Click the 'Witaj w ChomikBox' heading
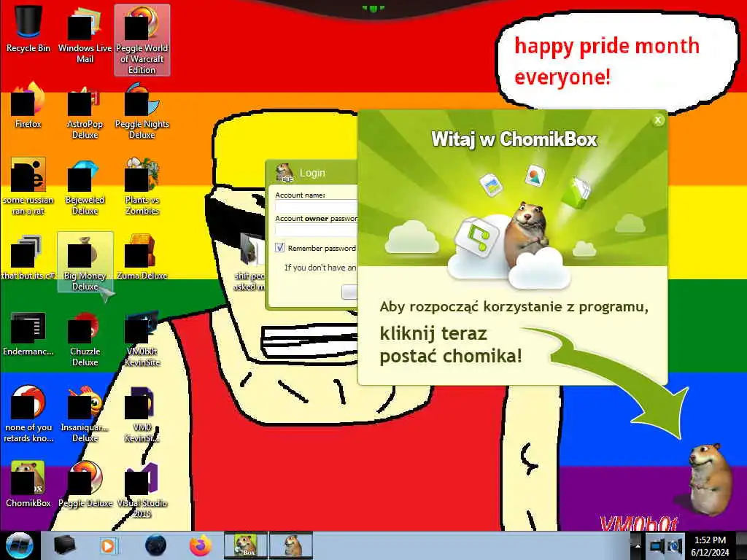Viewport: 747px width, 560px height. pyautogui.click(x=514, y=139)
